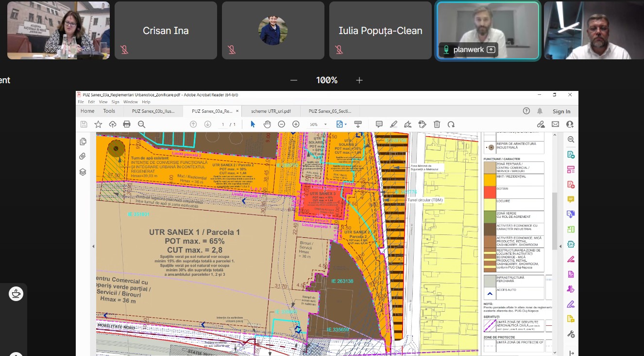Screen dimensions: 644x356
Task: Select the highlighter tool
Action: [394, 124]
